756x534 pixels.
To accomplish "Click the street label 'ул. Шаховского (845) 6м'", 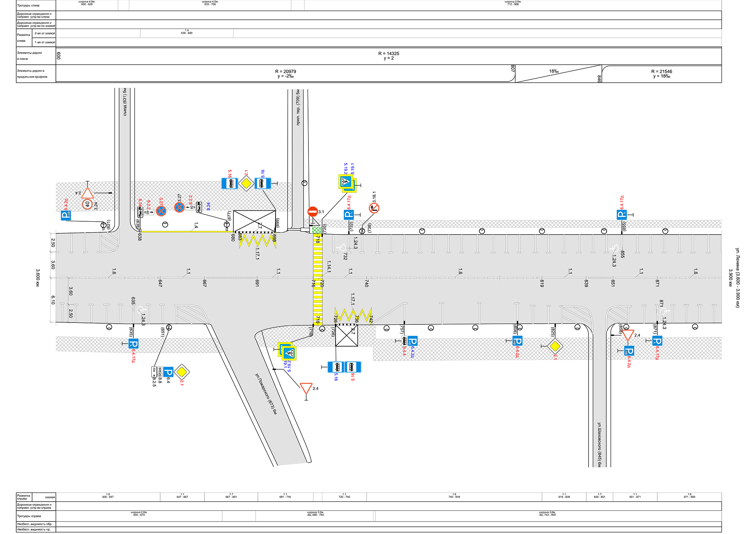I will coord(599,444).
